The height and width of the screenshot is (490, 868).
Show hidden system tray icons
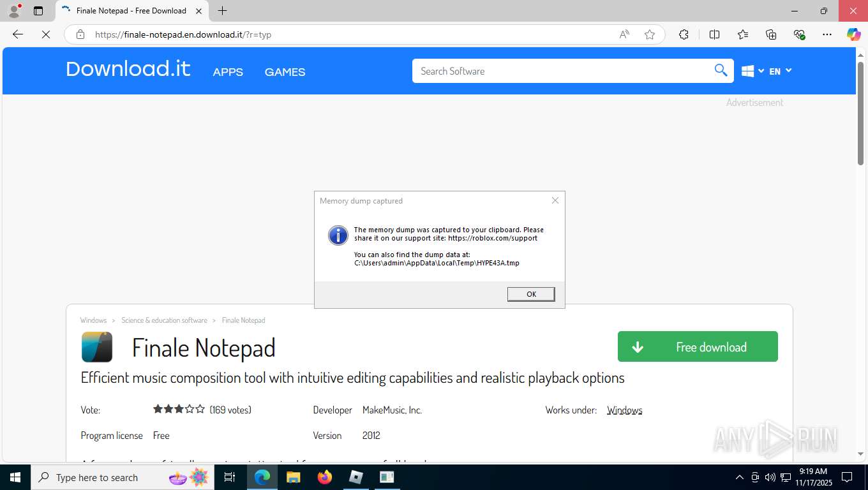(740, 477)
